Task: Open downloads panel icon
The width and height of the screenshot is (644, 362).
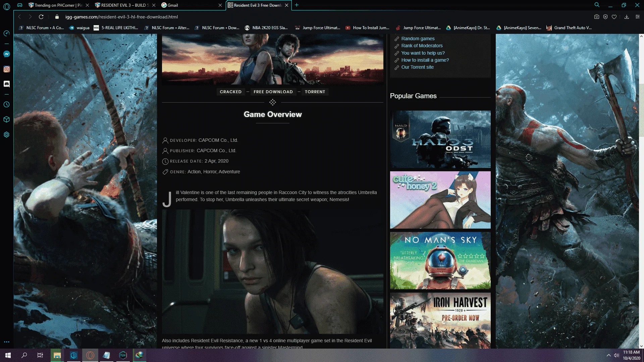Action: point(627,17)
